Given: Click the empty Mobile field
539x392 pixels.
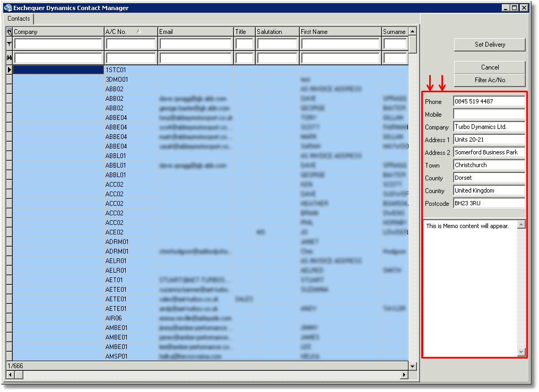Looking at the screenshot, I should tap(489, 114).
